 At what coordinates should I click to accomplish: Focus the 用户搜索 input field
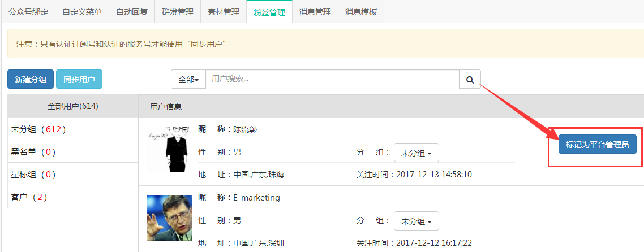tap(332, 79)
